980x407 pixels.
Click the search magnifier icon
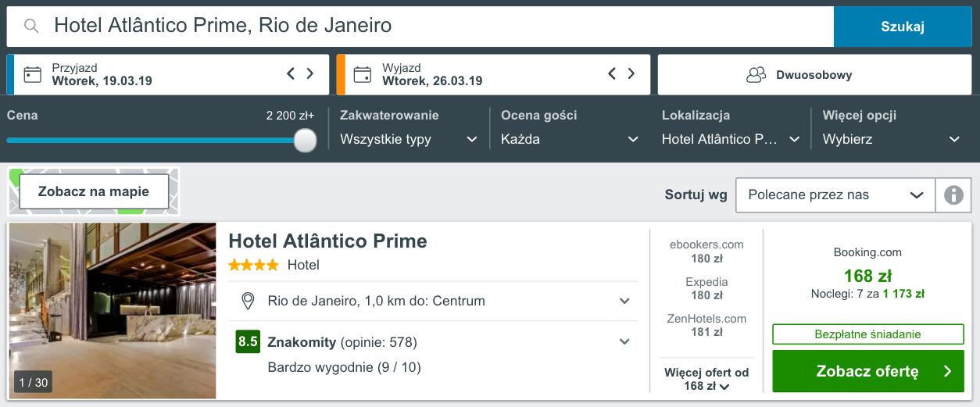(x=31, y=27)
